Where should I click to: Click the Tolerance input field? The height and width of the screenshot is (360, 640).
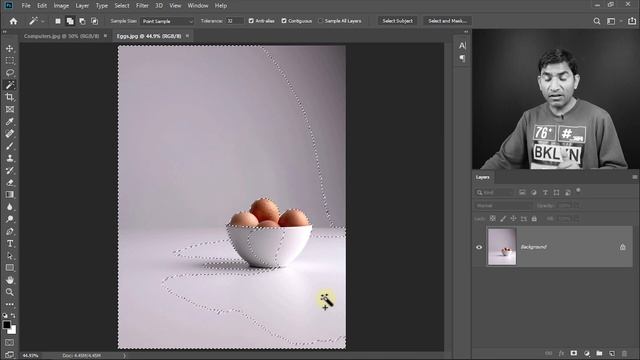click(234, 21)
